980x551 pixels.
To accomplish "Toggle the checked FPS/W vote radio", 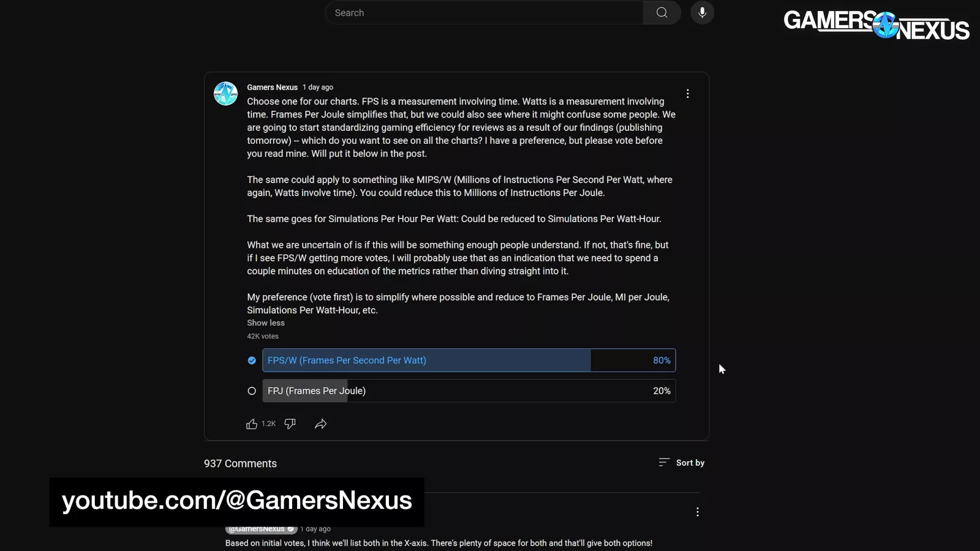I will pos(252,361).
